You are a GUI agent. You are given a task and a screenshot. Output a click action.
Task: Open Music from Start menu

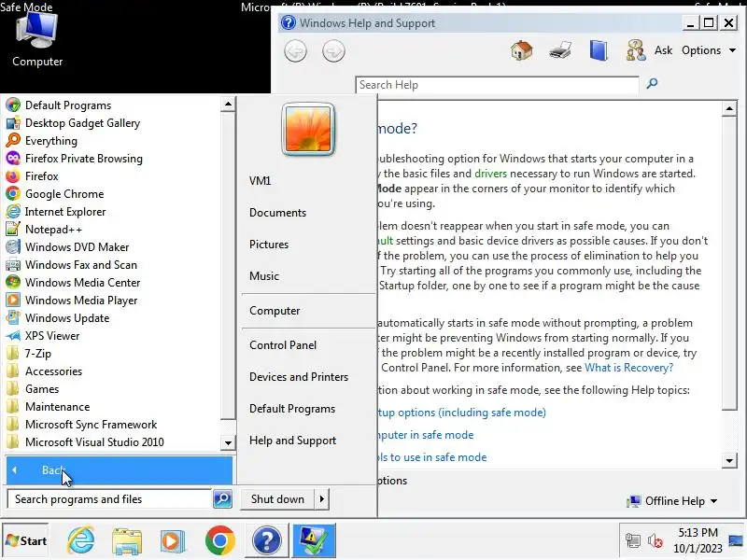(264, 276)
